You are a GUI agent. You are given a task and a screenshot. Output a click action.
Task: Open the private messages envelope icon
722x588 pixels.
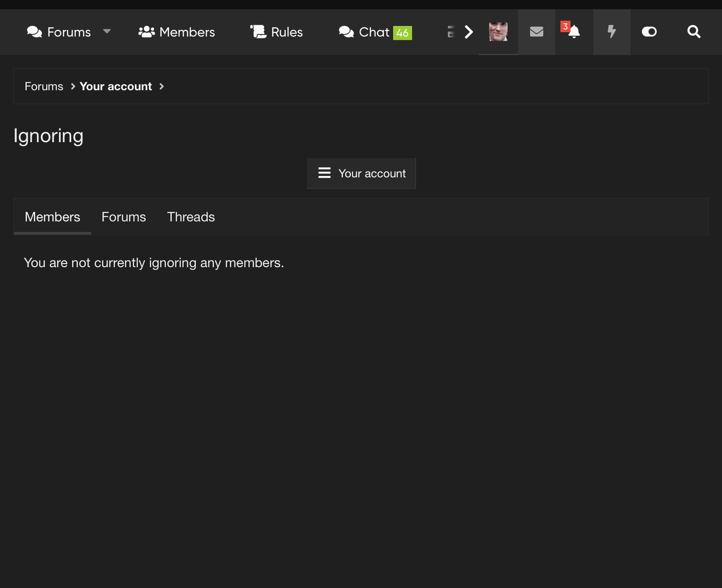tap(536, 32)
